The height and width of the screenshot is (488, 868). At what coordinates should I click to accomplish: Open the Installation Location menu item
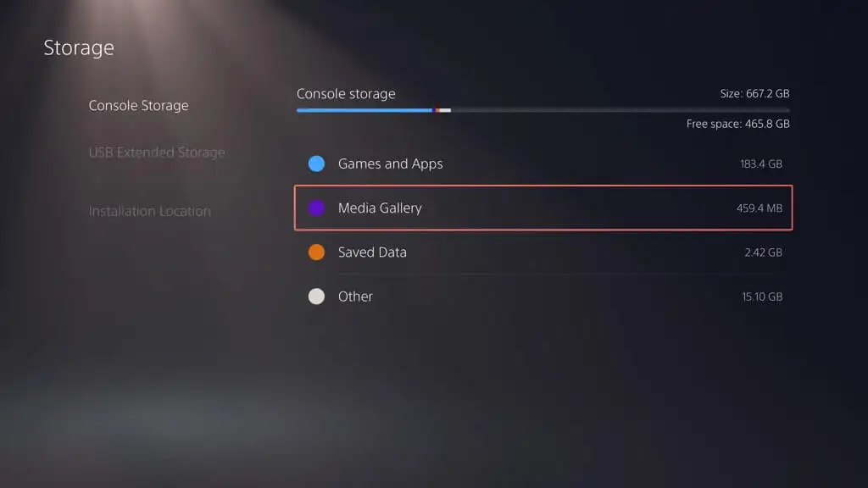point(149,211)
